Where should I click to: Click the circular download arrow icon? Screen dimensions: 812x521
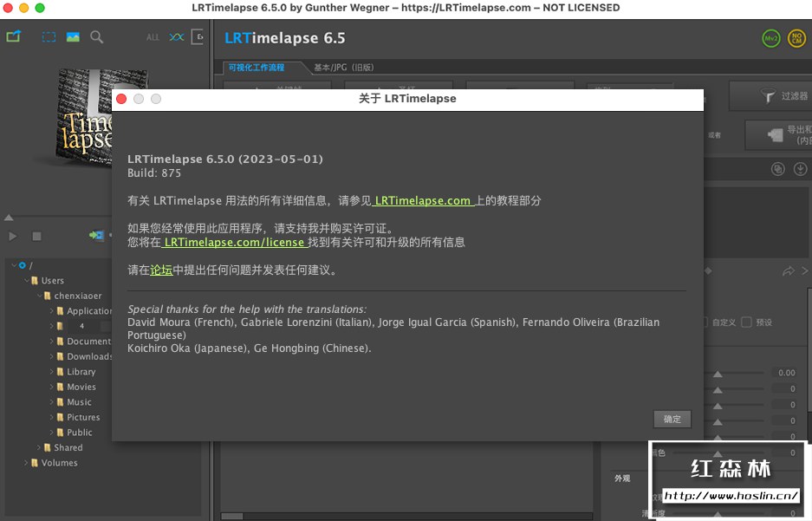[x=800, y=169]
